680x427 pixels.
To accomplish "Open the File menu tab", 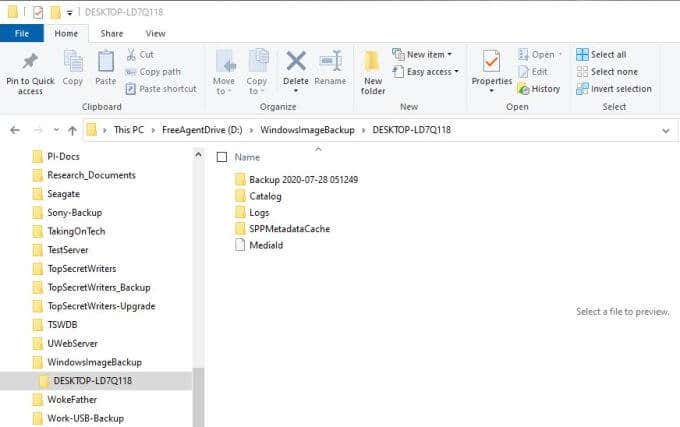I will coord(22,33).
